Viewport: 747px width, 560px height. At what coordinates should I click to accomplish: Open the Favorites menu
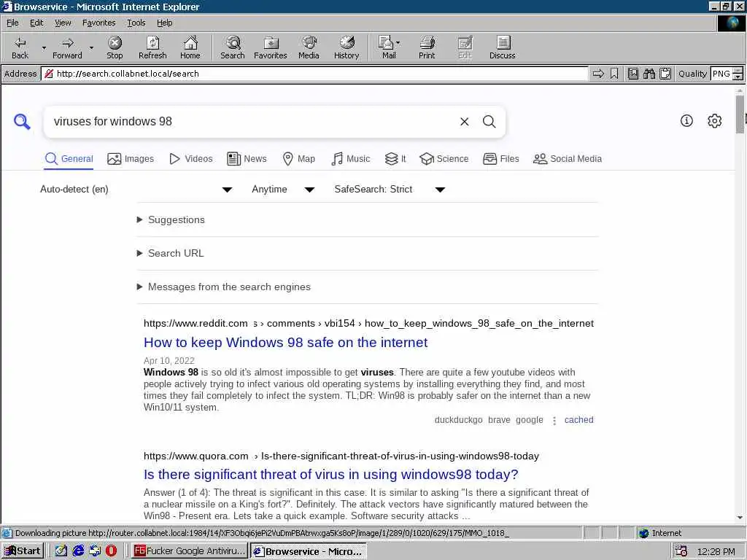click(x=98, y=23)
